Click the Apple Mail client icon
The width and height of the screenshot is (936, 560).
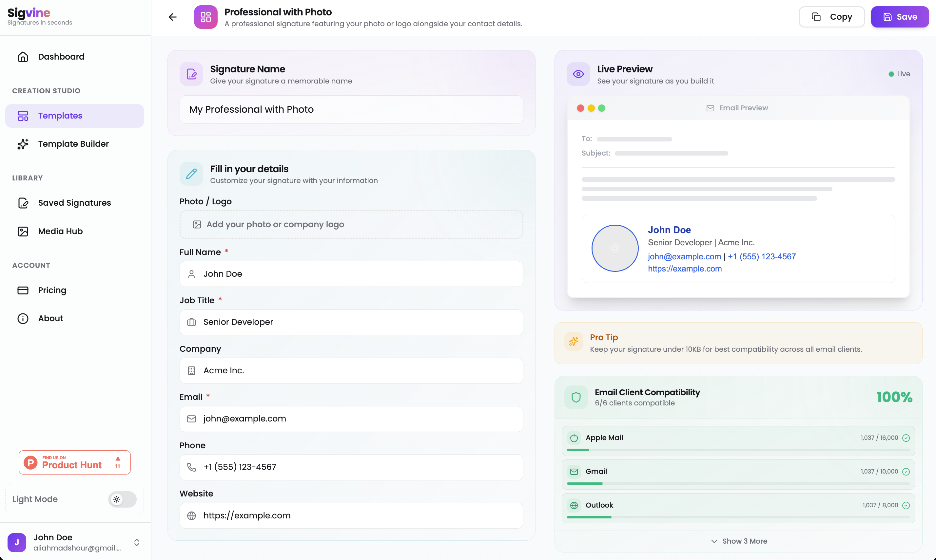574,438
